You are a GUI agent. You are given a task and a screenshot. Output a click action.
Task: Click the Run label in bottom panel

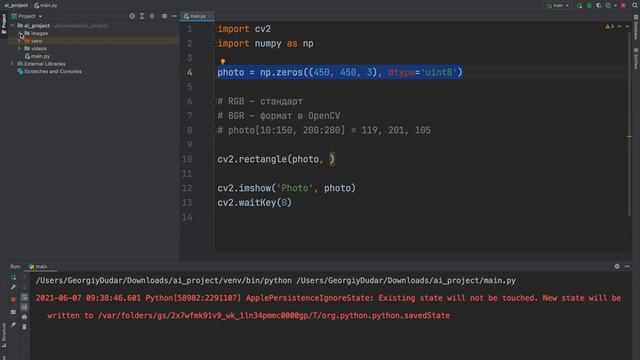pos(15,267)
